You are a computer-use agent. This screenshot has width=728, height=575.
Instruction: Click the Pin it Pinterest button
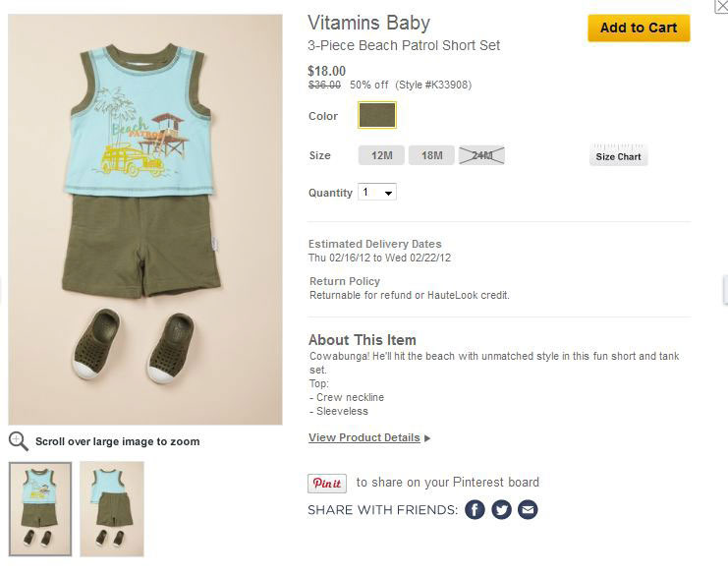click(x=327, y=483)
